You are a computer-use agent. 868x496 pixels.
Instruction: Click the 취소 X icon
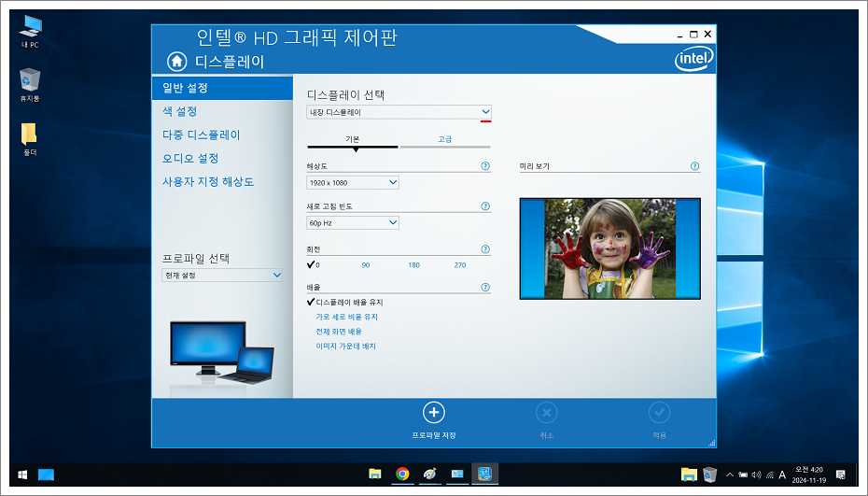pyautogui.click(x=546, y=412)
